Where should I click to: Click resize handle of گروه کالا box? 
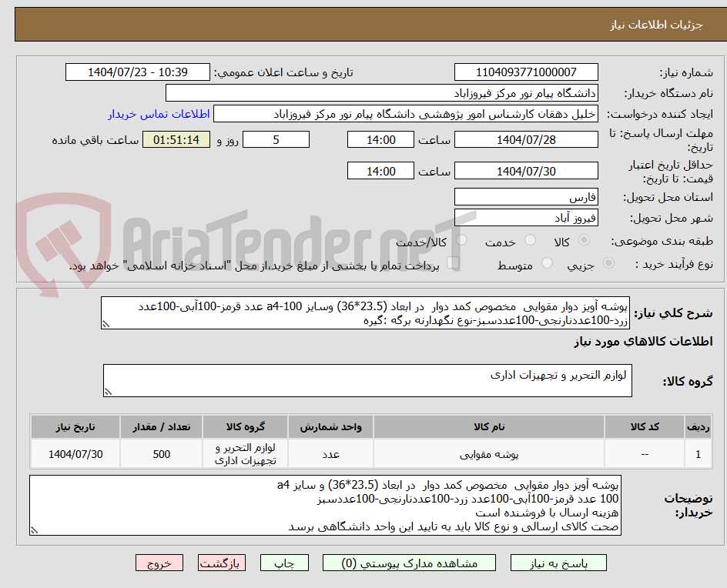108,392
